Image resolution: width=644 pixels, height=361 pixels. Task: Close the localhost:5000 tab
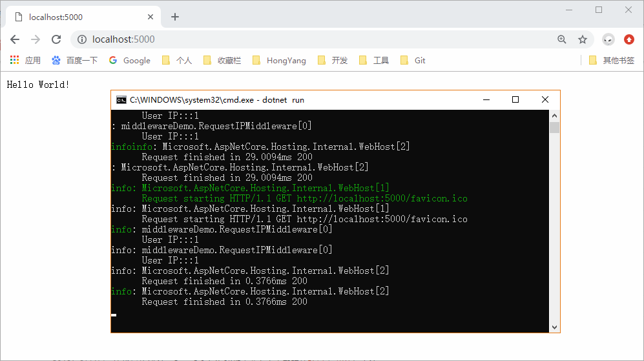click(x=151, y=17)
